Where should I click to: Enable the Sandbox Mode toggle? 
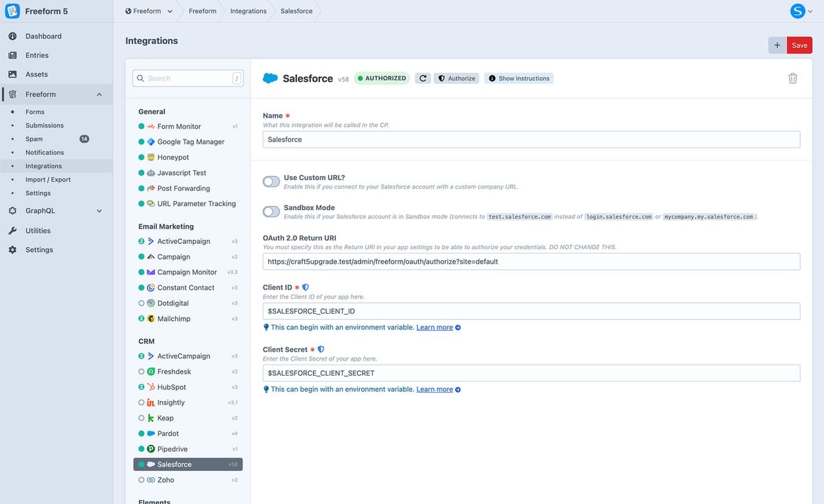(271, 211)
